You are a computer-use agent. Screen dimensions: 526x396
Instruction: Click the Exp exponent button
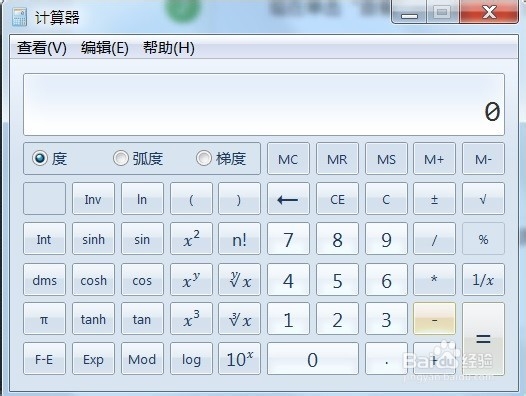tap(93, 358)
